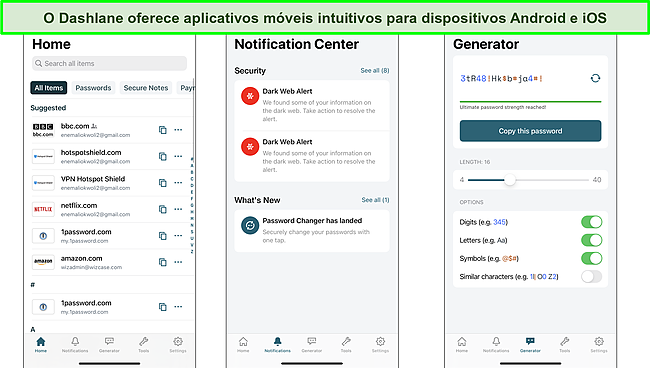Viewport: 650px width, 368px height.
Task: Open Tools from Generator screen nav bar
Action: point(565,345)
